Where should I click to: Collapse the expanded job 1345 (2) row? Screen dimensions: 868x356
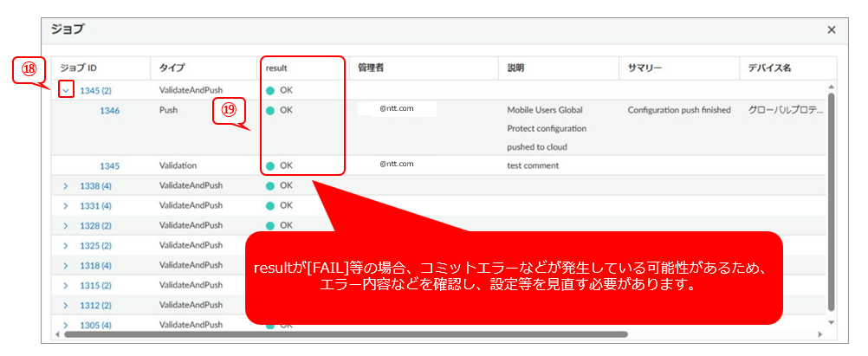[x=66, y=90]
